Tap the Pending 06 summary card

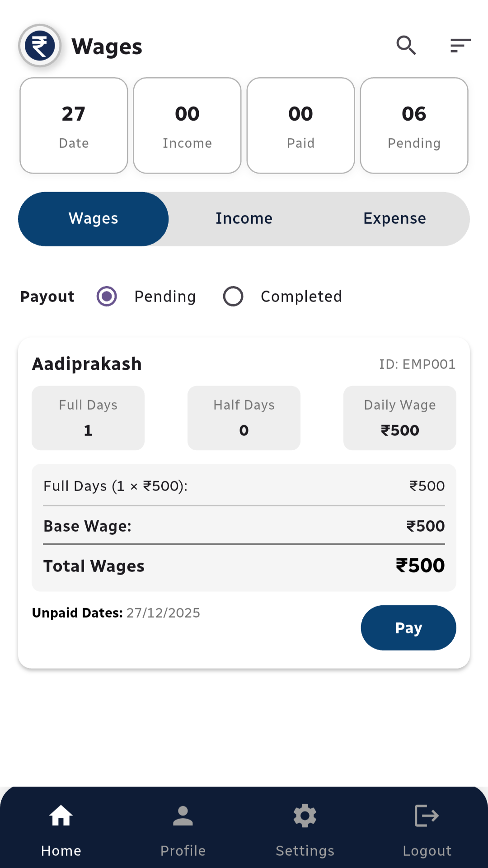[x=414, y=126]
